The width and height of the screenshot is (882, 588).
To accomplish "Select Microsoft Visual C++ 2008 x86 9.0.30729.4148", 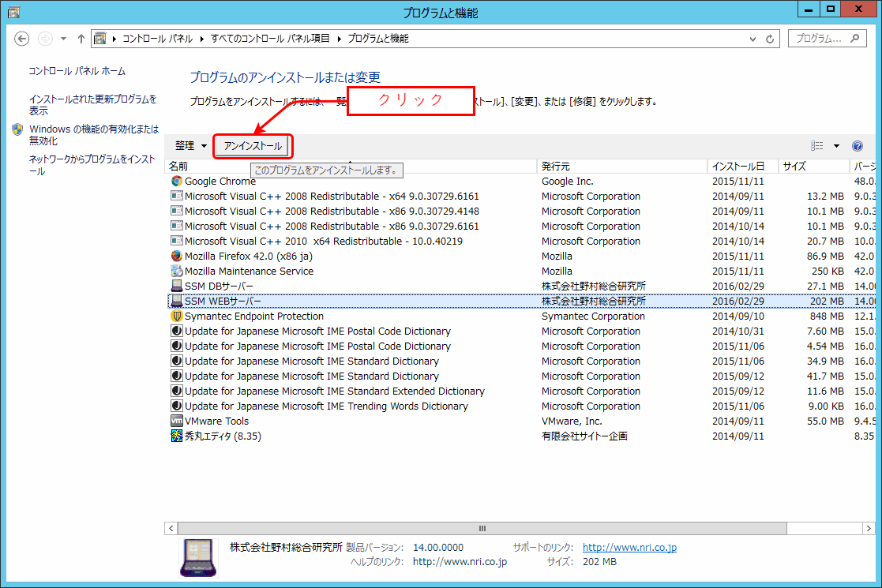I will pyautogui.click(x=332, y=211).
